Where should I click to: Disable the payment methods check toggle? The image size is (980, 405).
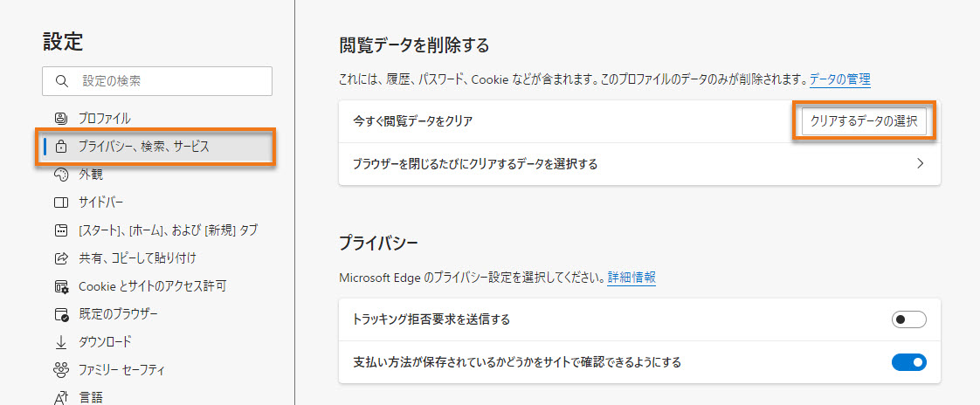tap(908, 362)
